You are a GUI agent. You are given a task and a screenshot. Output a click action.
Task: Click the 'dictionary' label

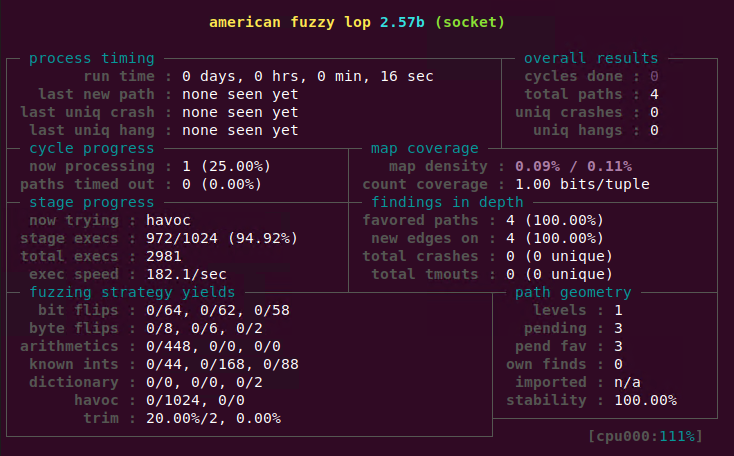tap(74, 382)
